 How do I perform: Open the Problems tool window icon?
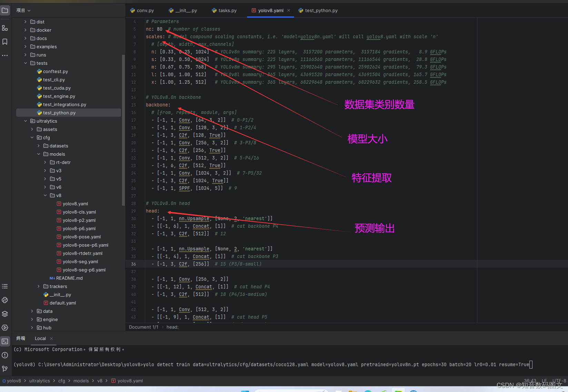tap(5, 355)
